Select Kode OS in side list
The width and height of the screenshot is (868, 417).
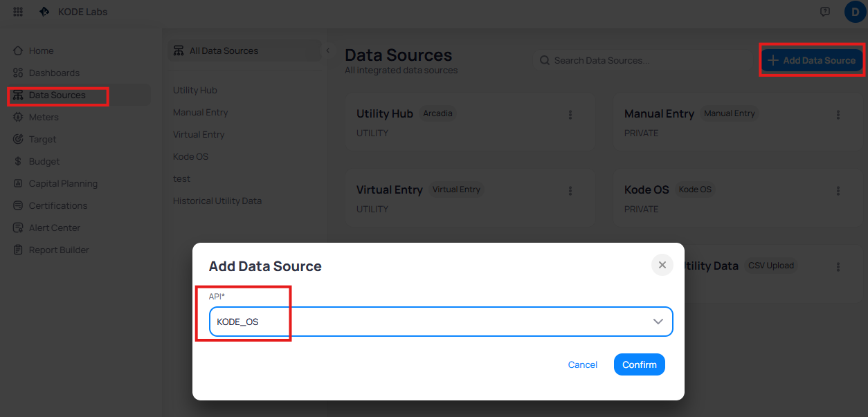tap(190, 156)
